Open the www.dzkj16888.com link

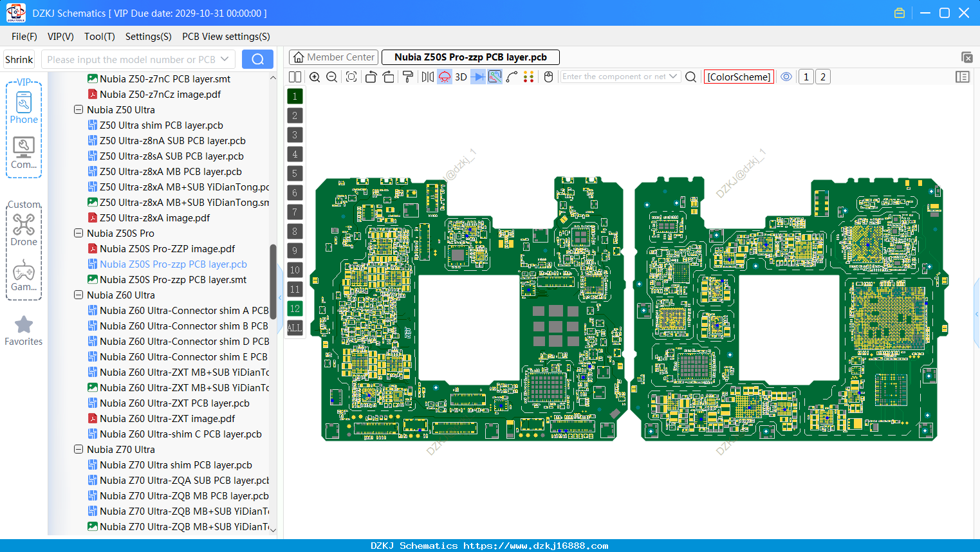click(536, 546)
